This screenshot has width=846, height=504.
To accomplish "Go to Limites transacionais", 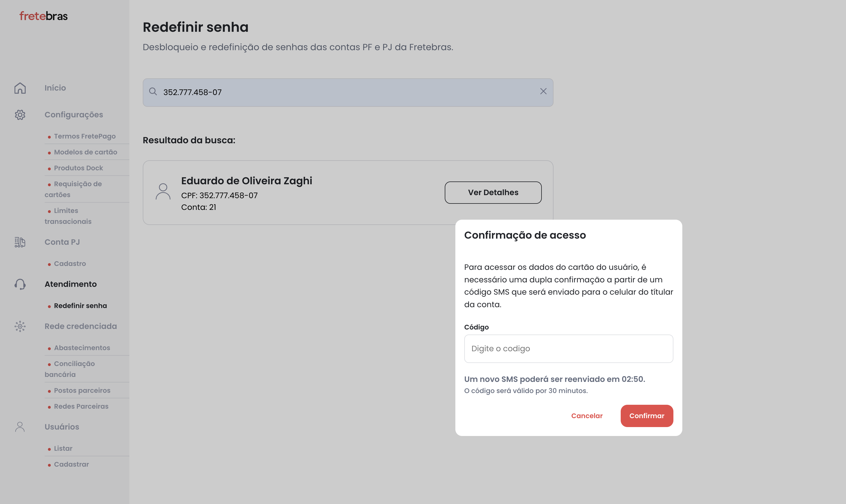I will (x=68, y=216).
